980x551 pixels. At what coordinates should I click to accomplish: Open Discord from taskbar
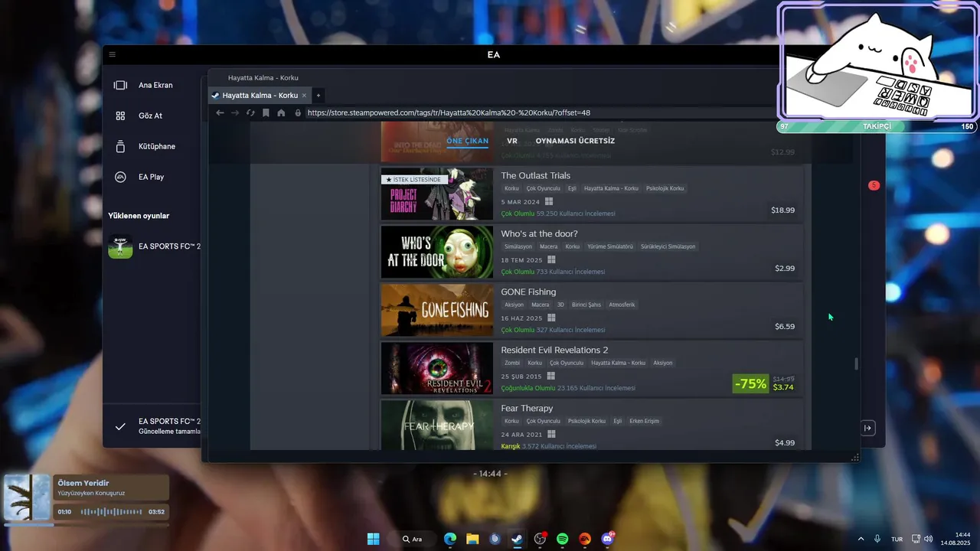click(x=608, y=539)
